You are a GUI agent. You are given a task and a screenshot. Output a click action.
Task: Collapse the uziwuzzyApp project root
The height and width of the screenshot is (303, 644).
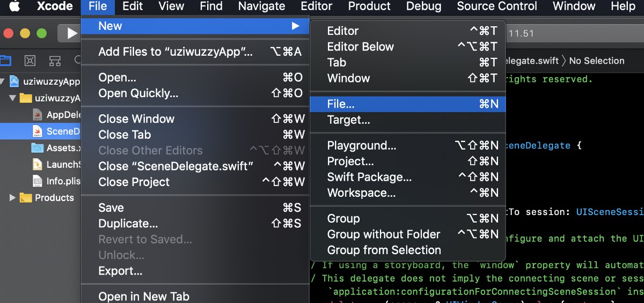[3, 82]
